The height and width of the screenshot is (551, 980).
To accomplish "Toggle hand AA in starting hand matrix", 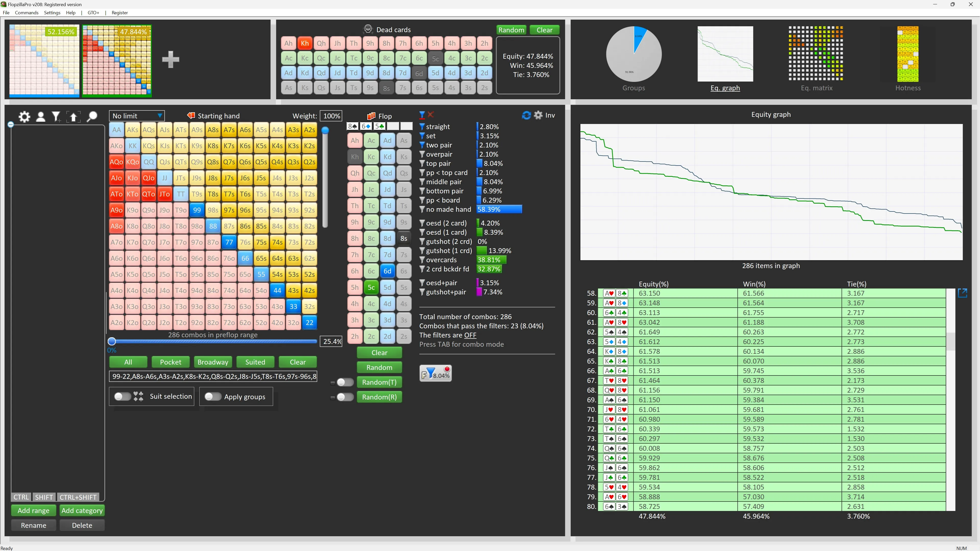I will [116, 130].
